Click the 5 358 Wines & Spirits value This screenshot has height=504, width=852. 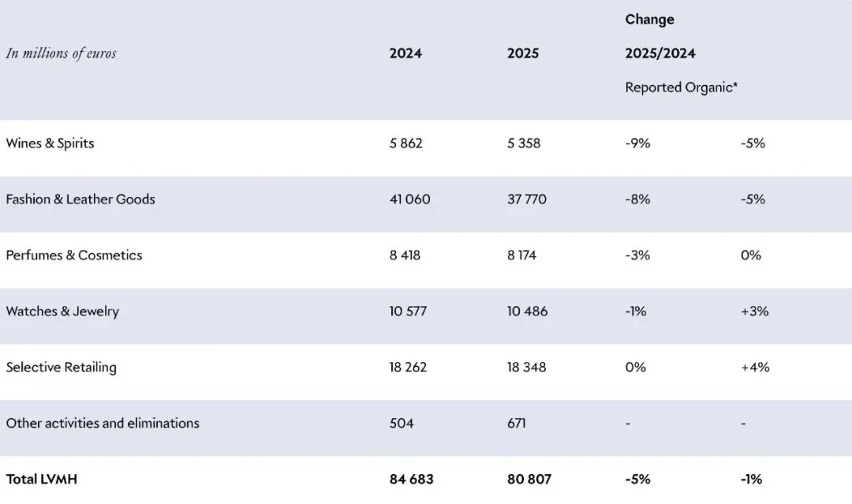click(x=524, y=144)
